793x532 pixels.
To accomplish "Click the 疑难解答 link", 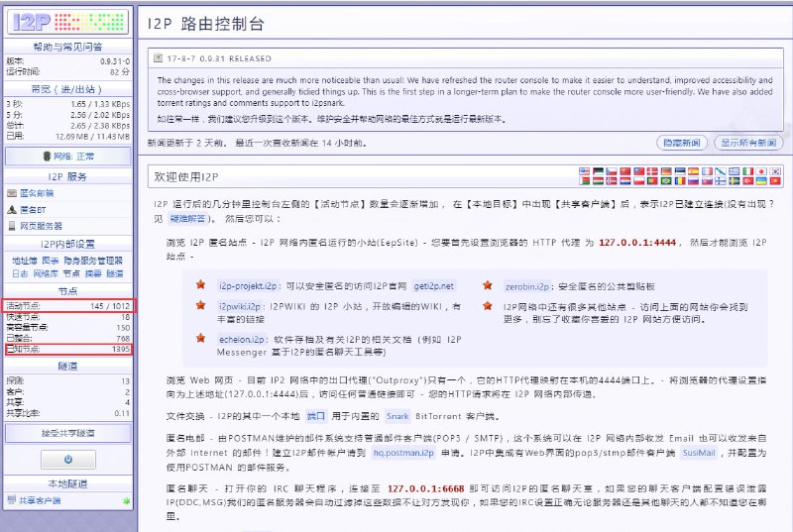I will [x=187, y=218].
